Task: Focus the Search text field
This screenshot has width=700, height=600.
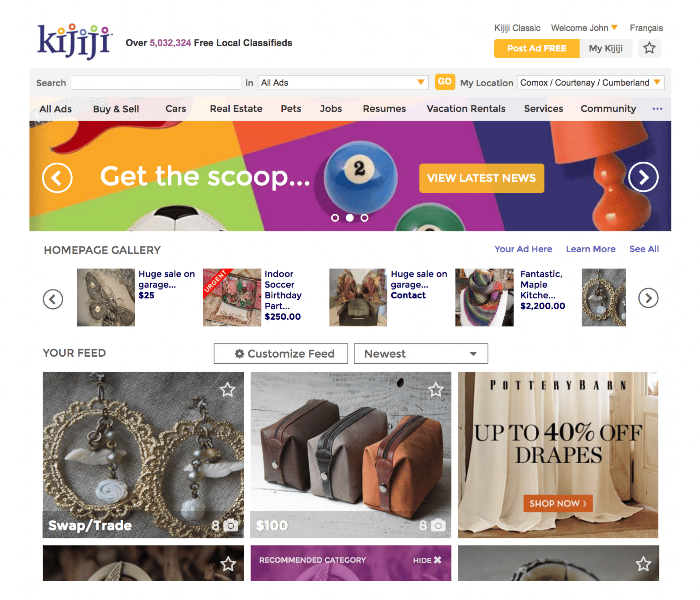Action: pyautogui.click(x=156, y=82)
